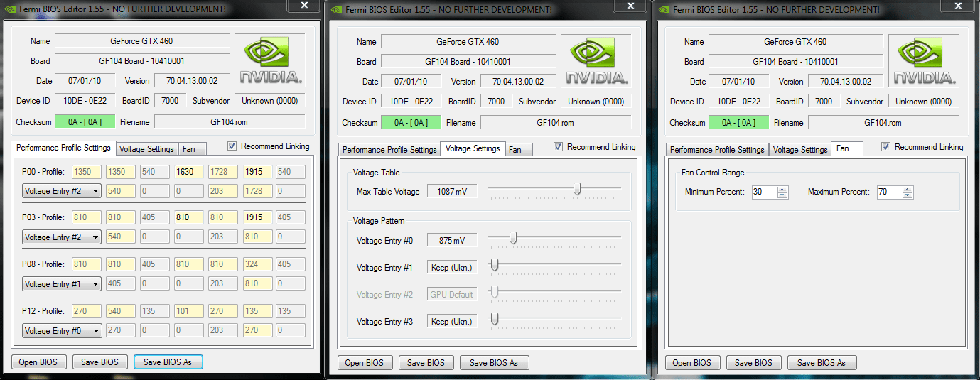Open P08 profile voltage entry dropdown
980x380 pixels.
(x=62, y=284)
